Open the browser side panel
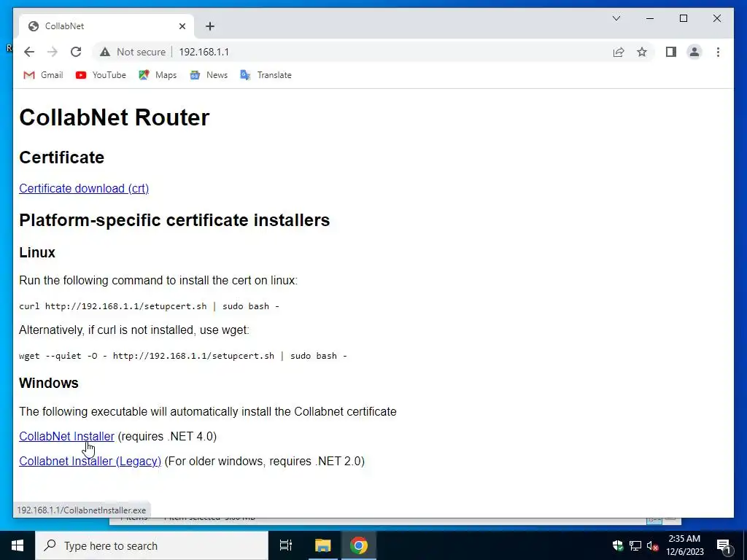The width and height of the screenshot is (747, 560). coord(671,52)
